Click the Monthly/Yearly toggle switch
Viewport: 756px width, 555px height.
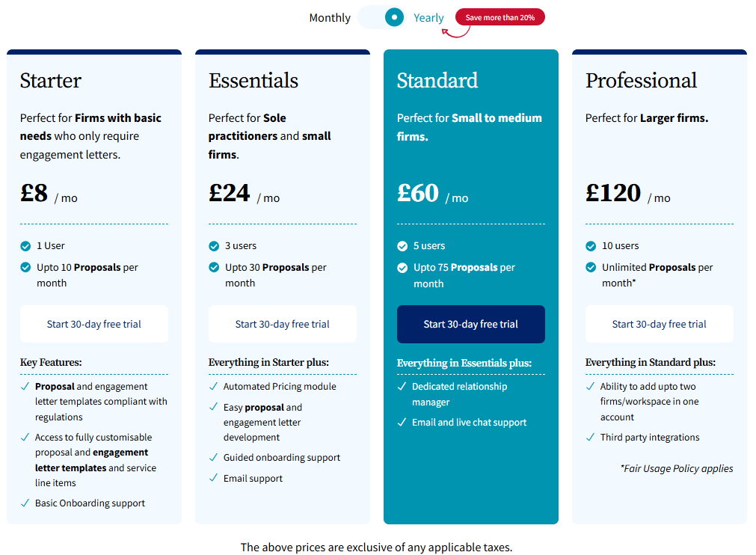(380, 16)
